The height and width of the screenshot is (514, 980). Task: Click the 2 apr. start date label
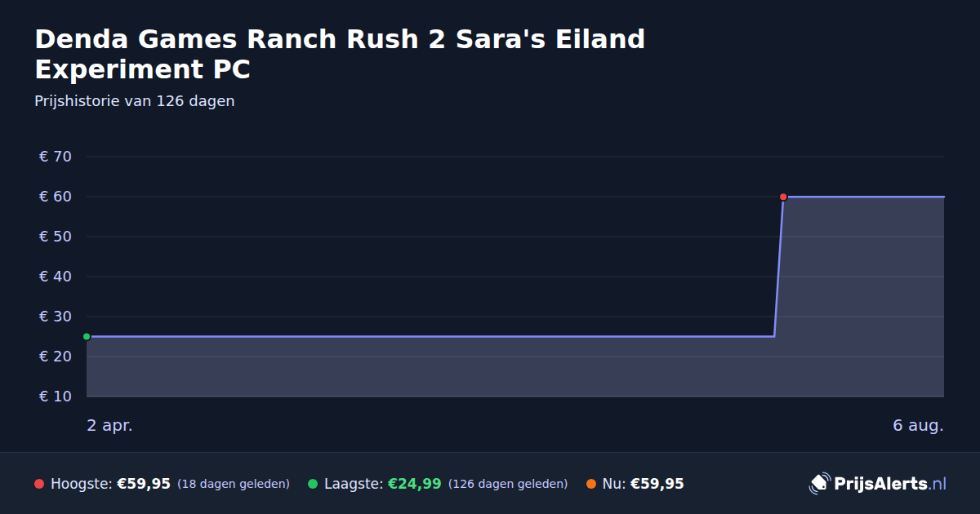click(x=109, y=425)
